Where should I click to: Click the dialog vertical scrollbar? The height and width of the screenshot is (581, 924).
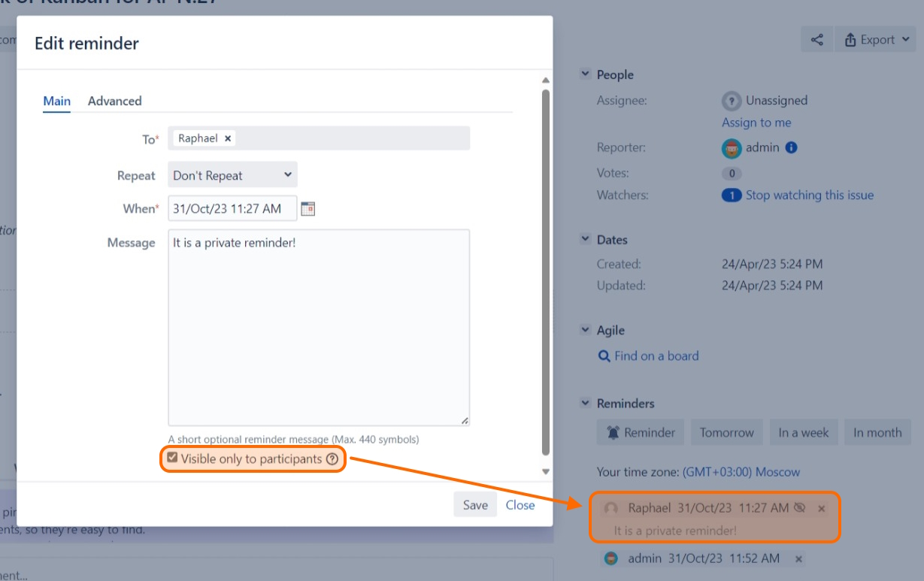pyautogui.click(x=546, y=271)
